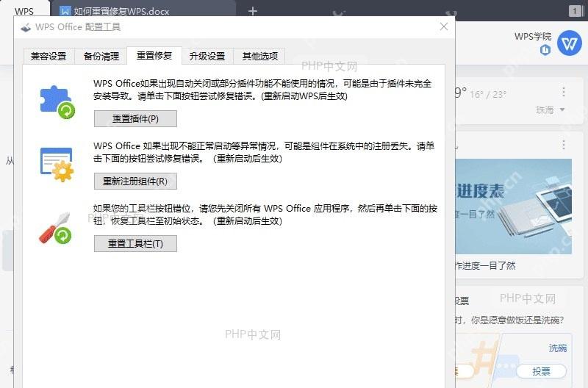Click the tab count indicator in title bar
Screen dimensions: 588x388
(574, 11)
